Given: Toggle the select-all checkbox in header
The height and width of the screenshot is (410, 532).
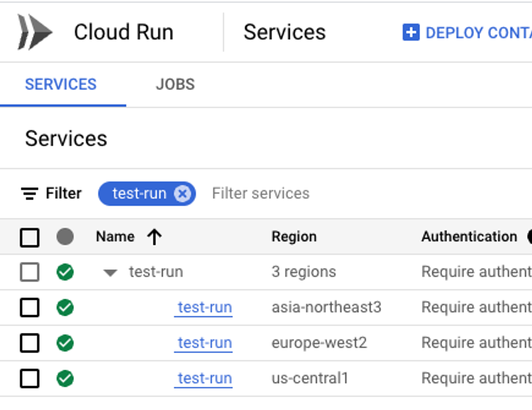Looking at the screenshot, I should [x=29, y=237].
